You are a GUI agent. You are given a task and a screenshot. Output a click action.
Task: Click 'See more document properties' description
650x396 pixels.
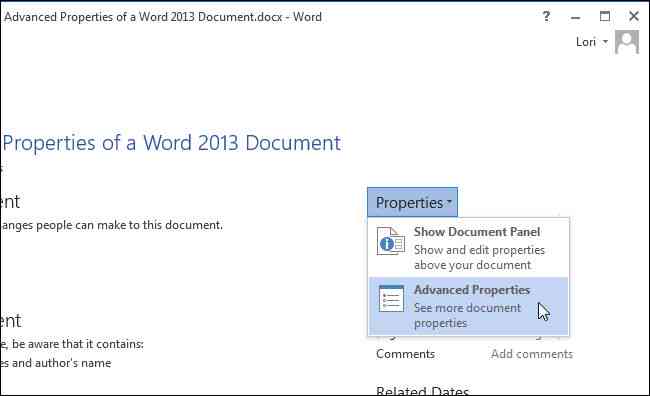[467, 316]
